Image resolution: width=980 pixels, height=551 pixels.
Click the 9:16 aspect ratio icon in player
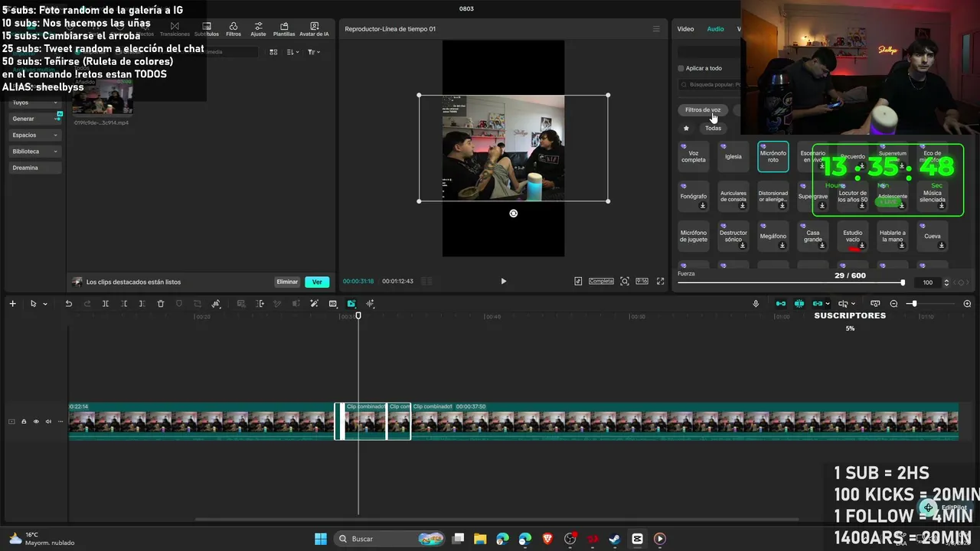(x=642, y=281)
